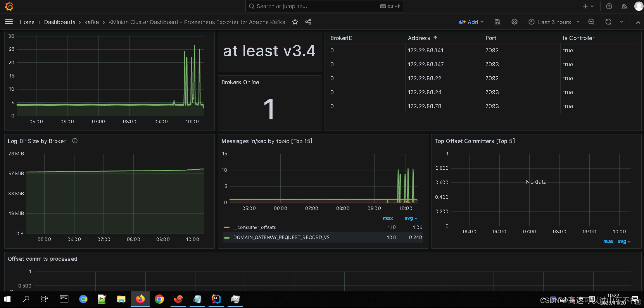Image resolution: width=644 pixels, height=308 pixels.
Task: Open Google Chrome from the taskbar
Action: [x=159, y=299]
